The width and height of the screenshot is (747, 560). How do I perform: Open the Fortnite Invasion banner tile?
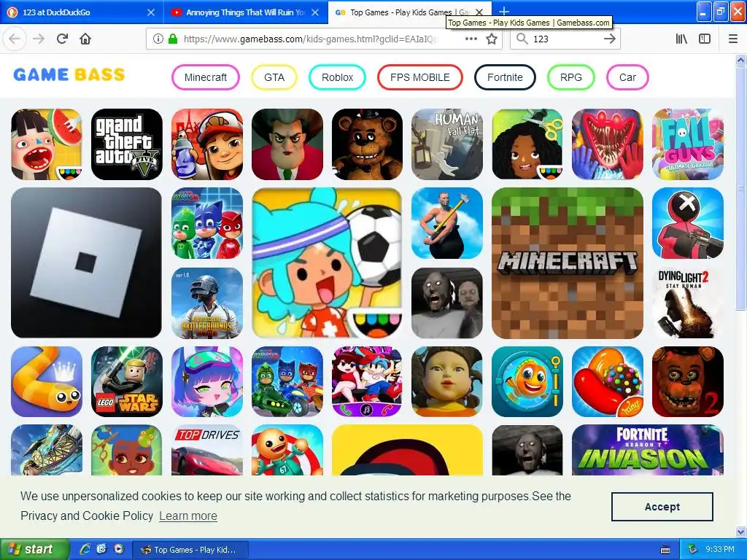tap(648, 450)
